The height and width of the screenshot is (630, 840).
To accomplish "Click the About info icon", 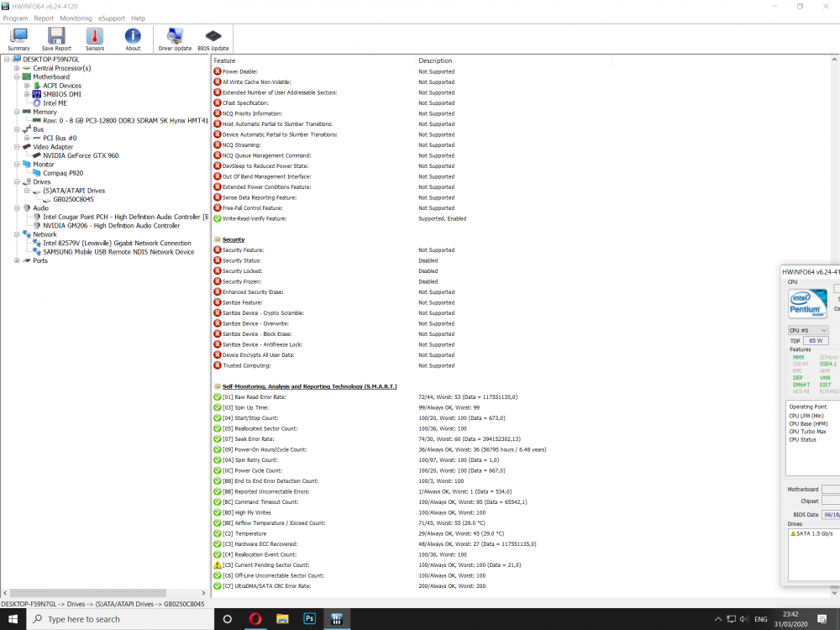I will [133, 39].
